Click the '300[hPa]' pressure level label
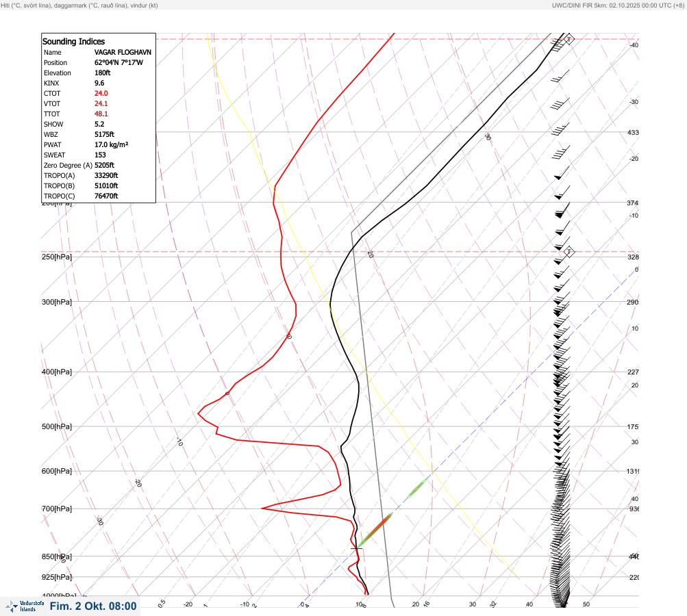687x616 pixels. pos(57,302)
